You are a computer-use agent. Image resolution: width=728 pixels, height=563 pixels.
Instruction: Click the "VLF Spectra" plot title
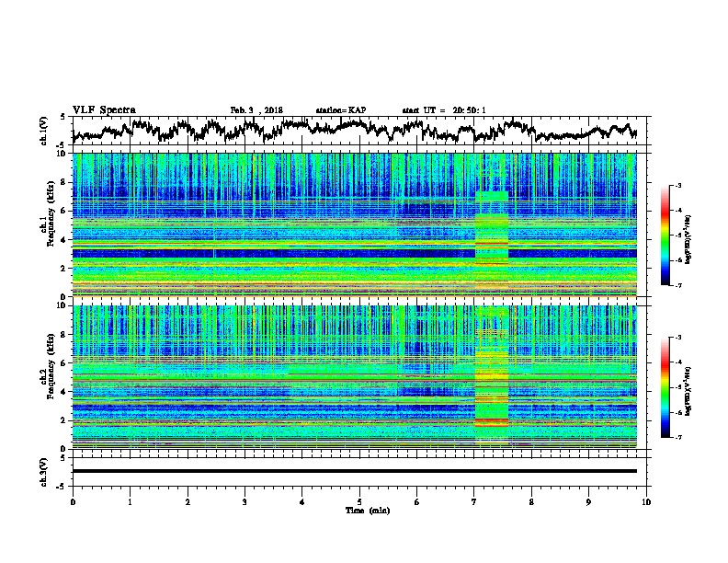pos(104,110)
